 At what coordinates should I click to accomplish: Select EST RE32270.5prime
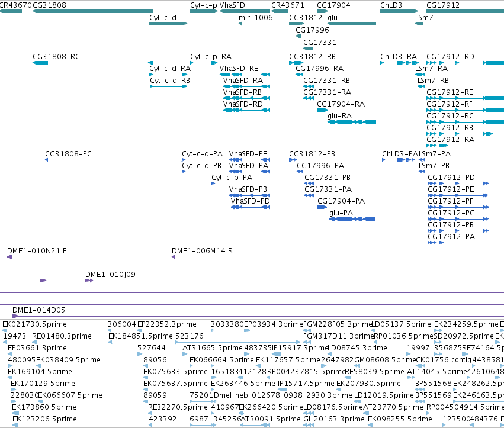[x=178, y=407]
